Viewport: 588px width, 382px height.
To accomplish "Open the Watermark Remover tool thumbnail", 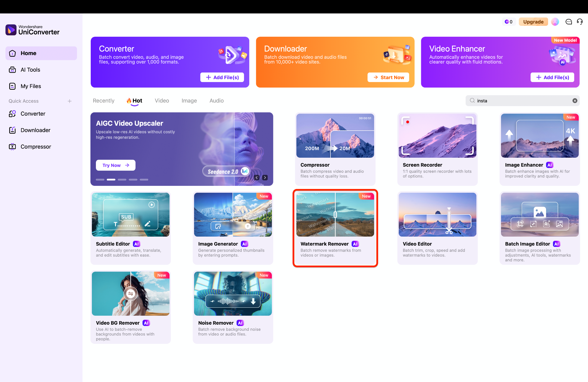I will click(x=335, y=215).
